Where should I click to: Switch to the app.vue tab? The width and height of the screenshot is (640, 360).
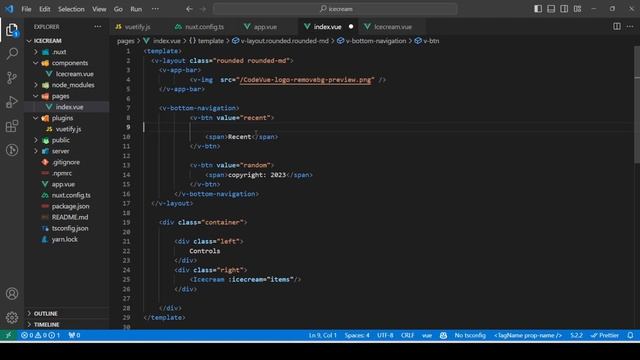coord(265,27)
